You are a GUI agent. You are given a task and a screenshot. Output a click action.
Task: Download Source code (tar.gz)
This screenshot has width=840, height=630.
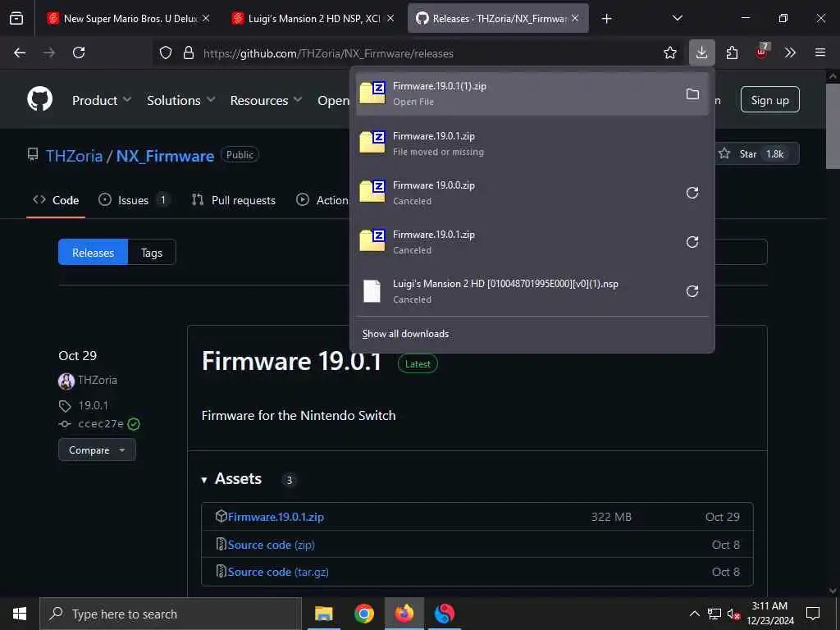click(278, 572)
